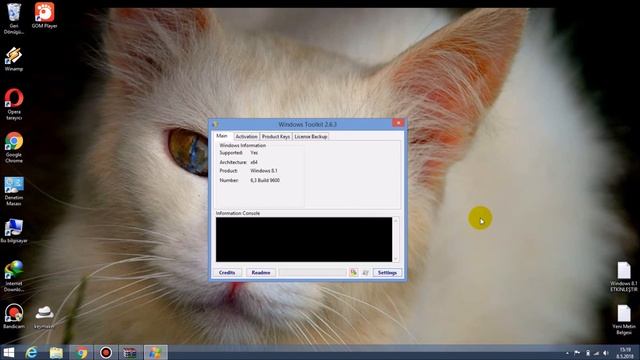Open the volume speaker tray icon

coord(606,353)
